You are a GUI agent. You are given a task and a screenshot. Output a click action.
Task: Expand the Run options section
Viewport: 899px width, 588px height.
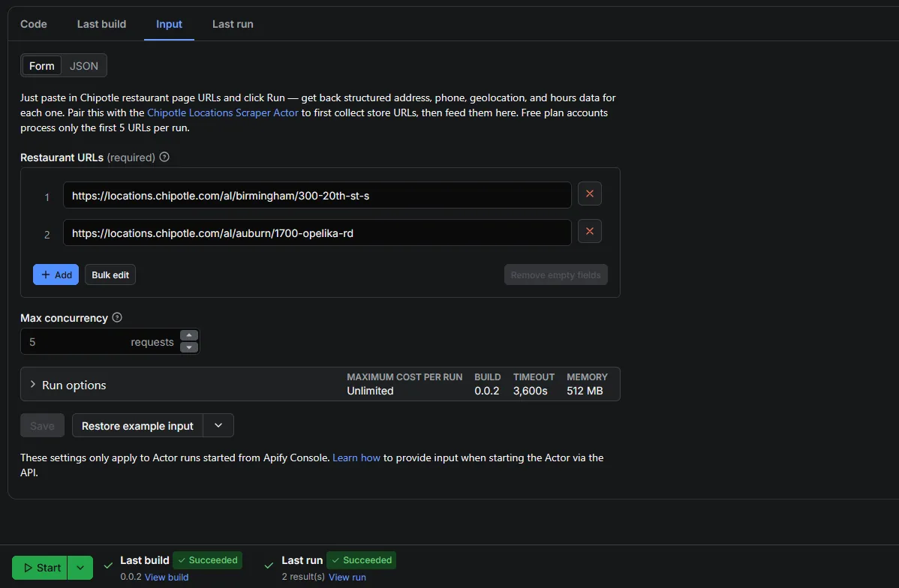coord(68,385)
